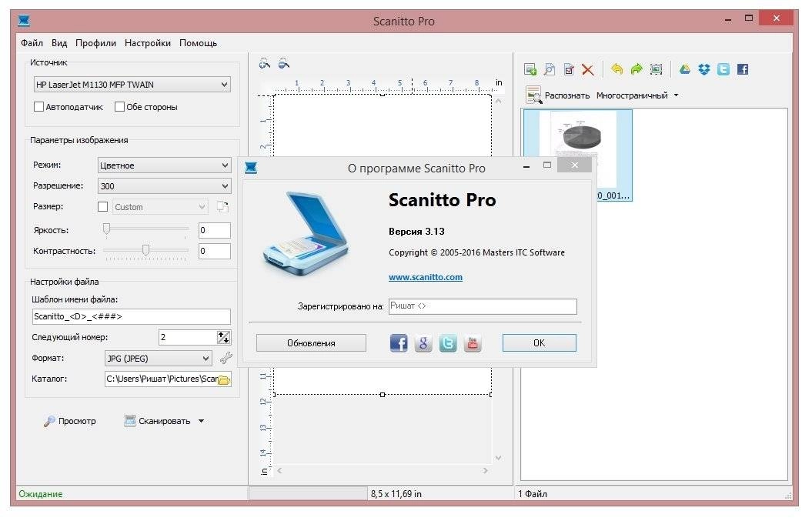Click the select-all checkmark page icon
Screen dimensions: 812x521
(x=569, y=69)
